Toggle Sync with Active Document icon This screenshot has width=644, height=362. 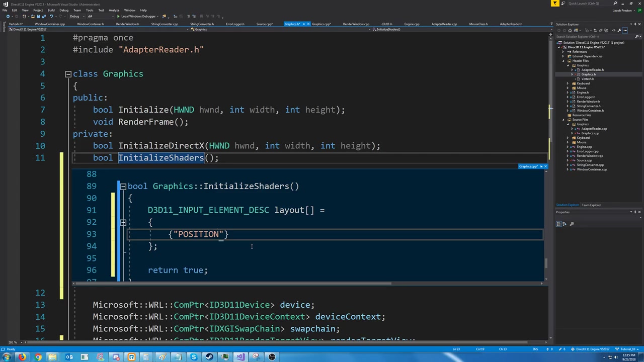(x=595, y=31)
